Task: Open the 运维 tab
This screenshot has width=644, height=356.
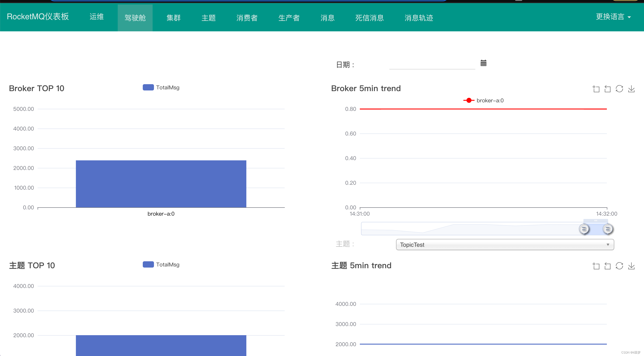Action: [x=96, y=17]
